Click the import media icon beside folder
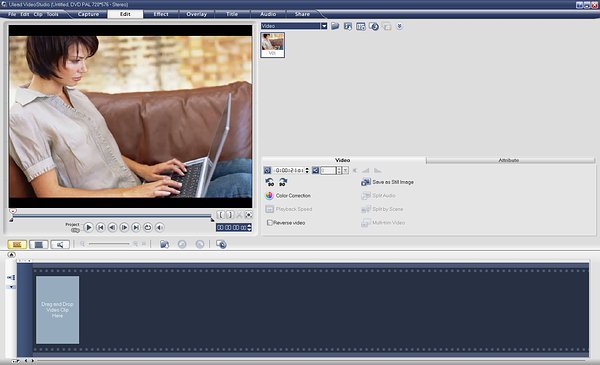This screenshot has width=600, height=365. [x=348, y=26]
